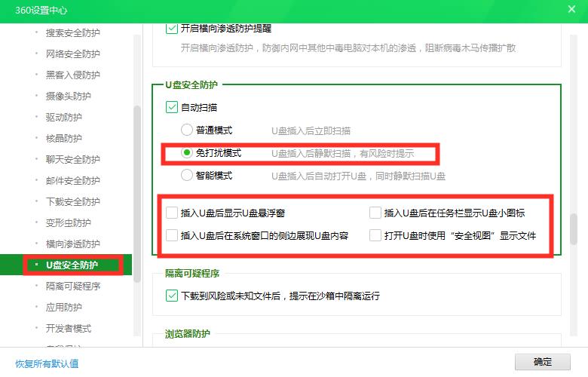Select 黑客入侵防护 in the sidebar
The width and height of the screenshot is (588, 377).
click(73, 75)
